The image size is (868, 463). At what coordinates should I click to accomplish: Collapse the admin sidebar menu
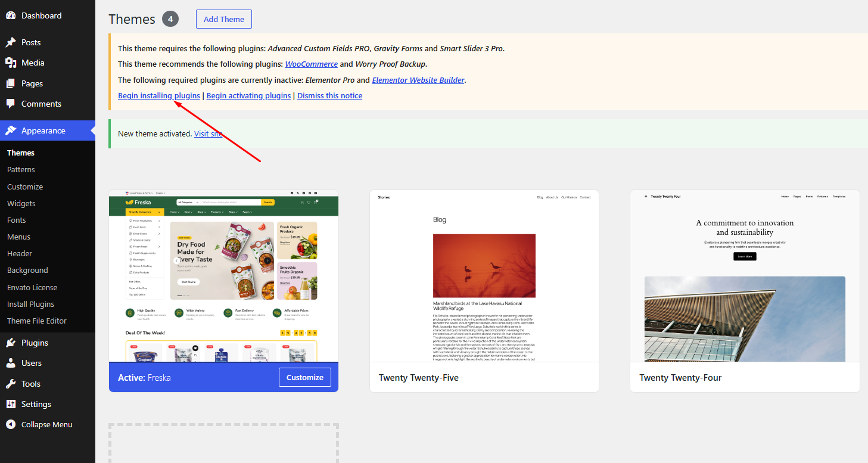click(47, 424)
